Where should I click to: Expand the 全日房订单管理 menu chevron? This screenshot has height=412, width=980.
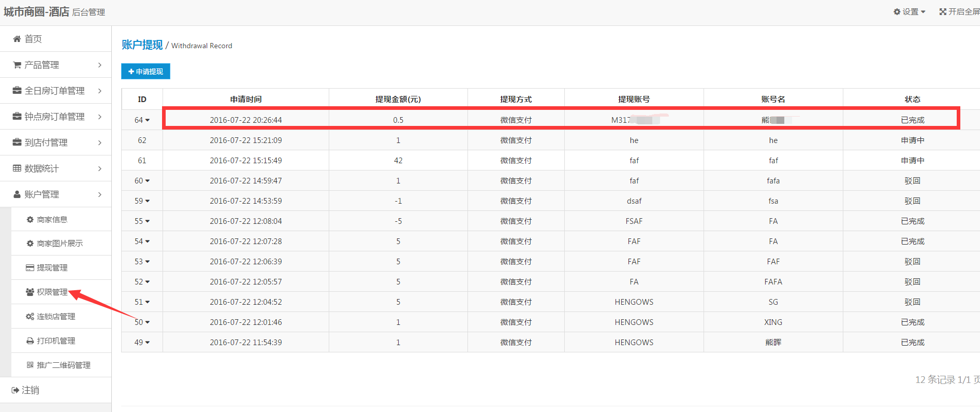point(100,91)
